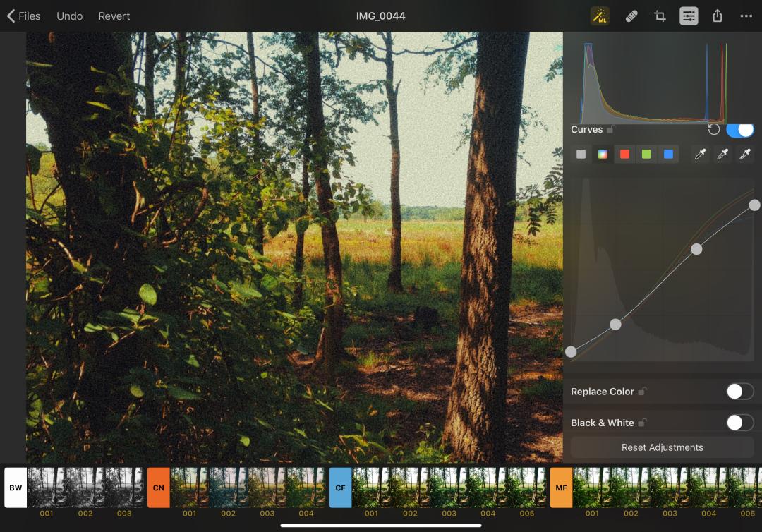Go back to Files
This screenshot has width=762, height=532.
[x=23, y=16]
